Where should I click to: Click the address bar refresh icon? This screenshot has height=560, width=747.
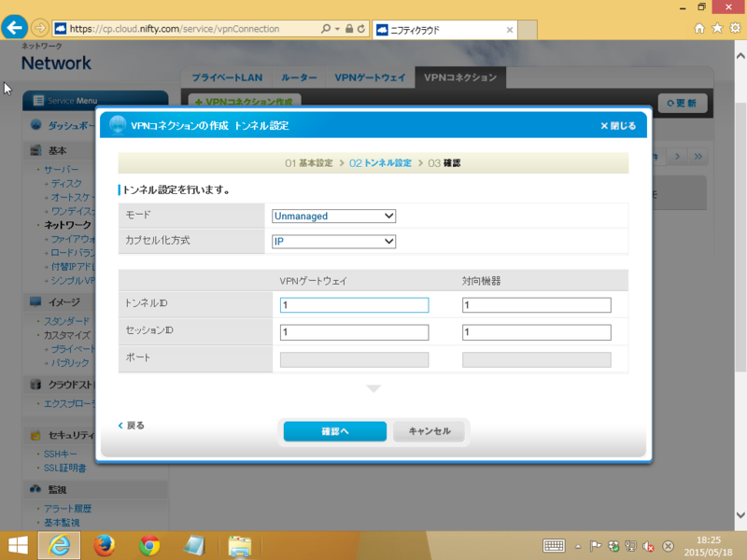tap(361, 29)
